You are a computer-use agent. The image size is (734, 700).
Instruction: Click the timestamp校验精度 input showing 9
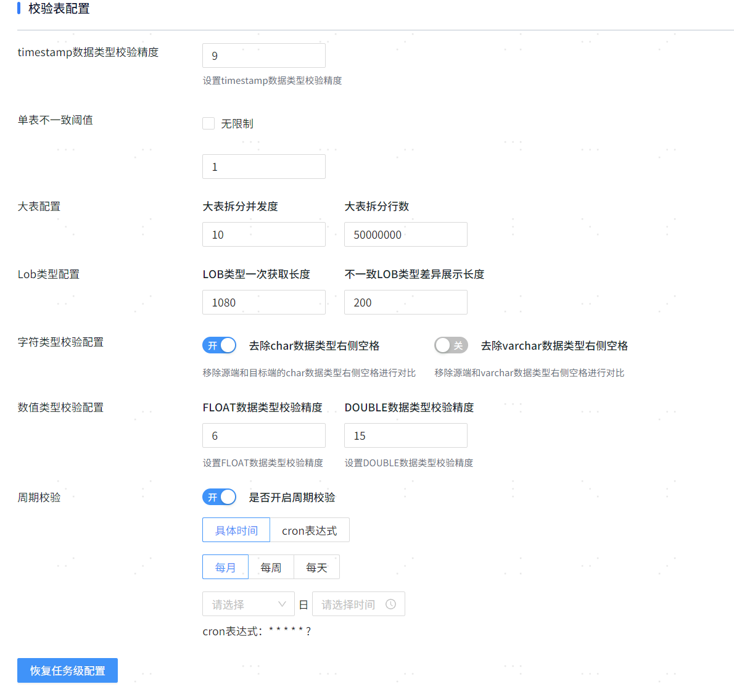point(263,56)
